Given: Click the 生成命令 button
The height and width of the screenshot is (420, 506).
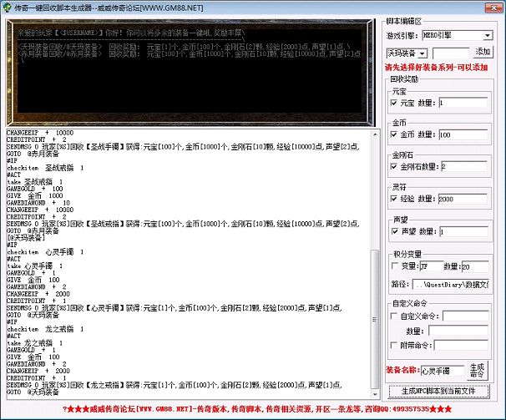Looking at the screenshot, I should [x=477, y=371].
